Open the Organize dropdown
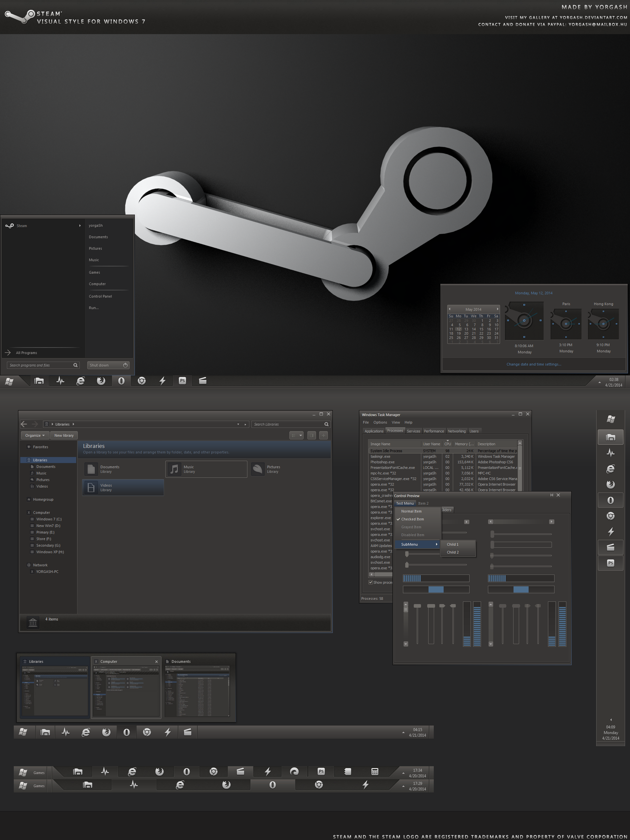Viewport: 630px width, 840px height. 35,435
